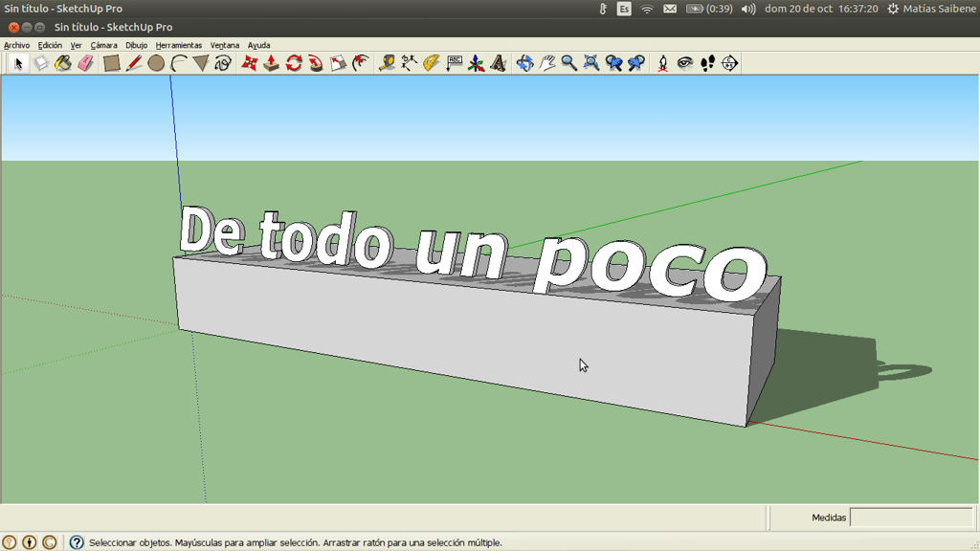
Task: Choose the Rotate tool
Action: pyautogui.click(x=294, y=63)
